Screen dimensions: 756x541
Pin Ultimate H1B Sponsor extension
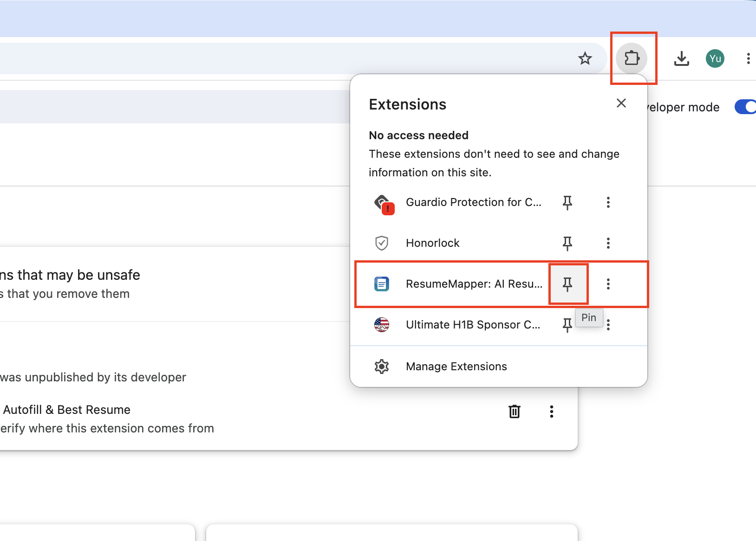(567, 325)
